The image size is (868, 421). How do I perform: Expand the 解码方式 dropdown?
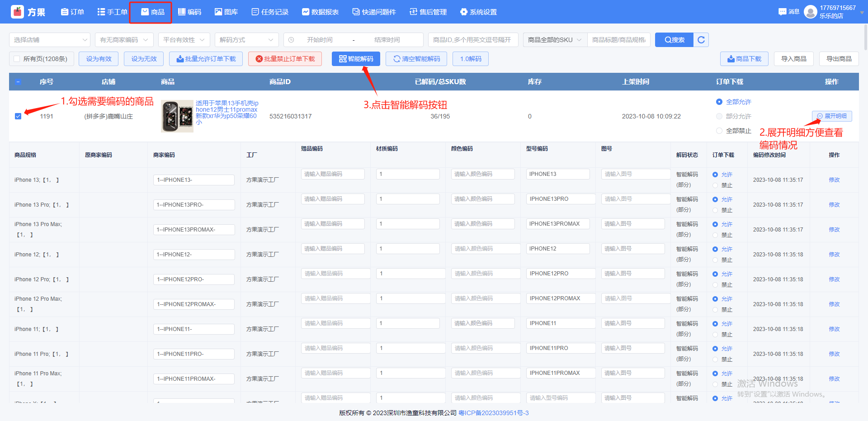point(246,40)
